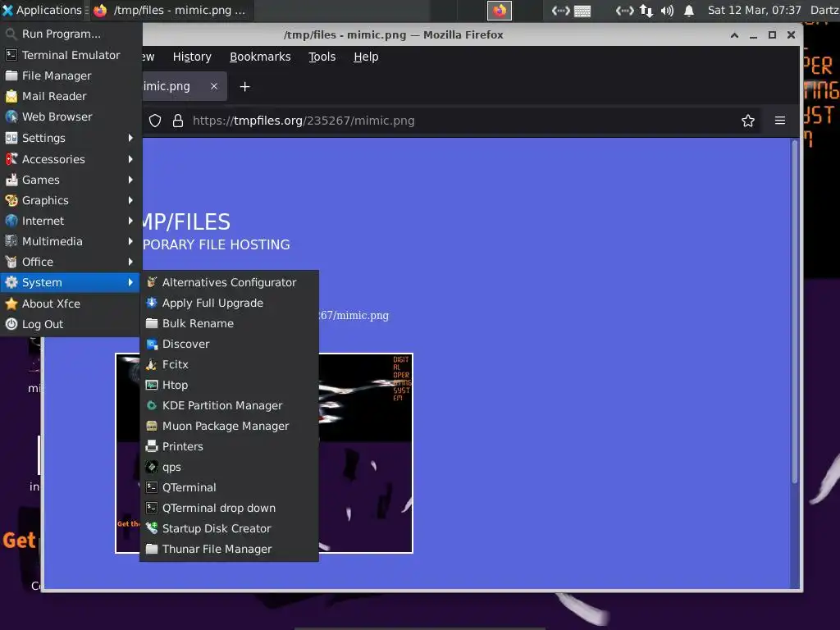Image resolution: width=840 pixels, height=630 pixels.
Task: Open Firefox History menu
Action: [x=192, y=57]
